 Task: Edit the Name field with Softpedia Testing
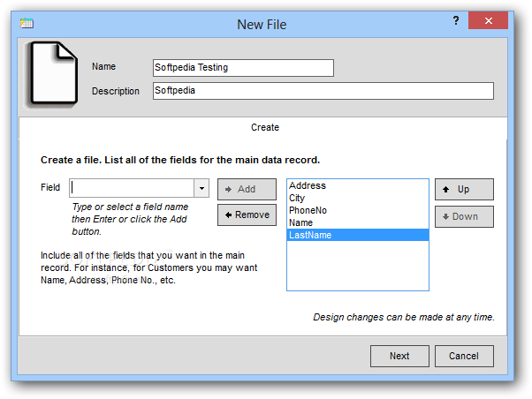(x=243, y=68)
